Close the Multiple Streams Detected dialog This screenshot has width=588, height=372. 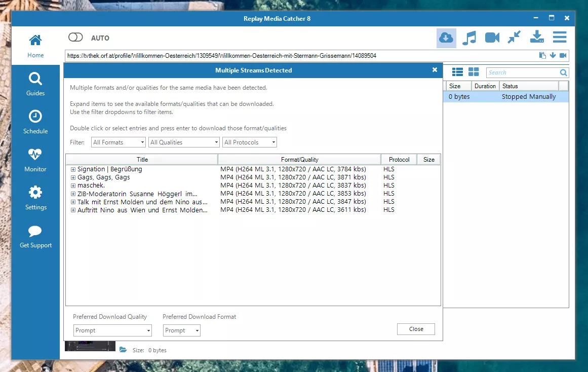[x=435, y=70]
